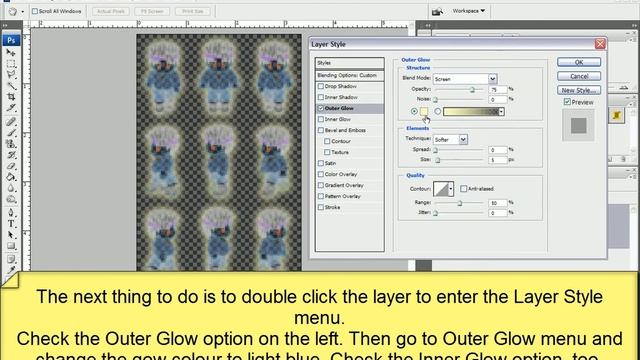Viewport: 640px width, 360px height.
Task: Click the Print Size button
Action: [x=193, y=11]
